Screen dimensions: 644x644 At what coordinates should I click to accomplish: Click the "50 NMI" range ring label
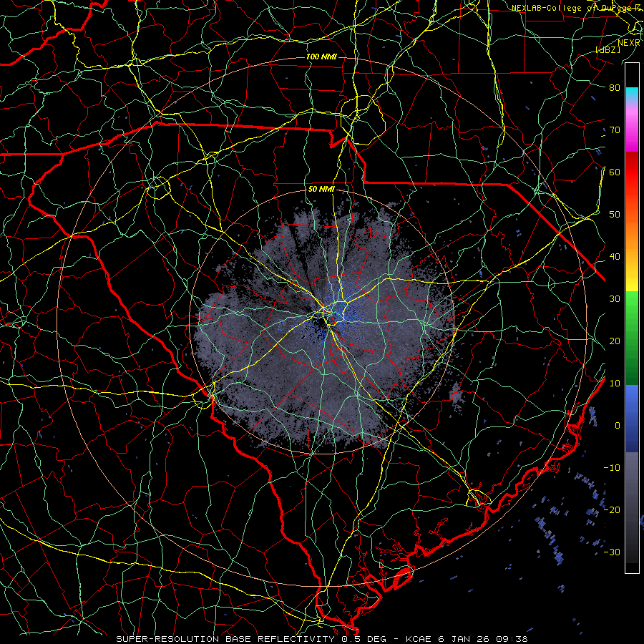[321, 190]
